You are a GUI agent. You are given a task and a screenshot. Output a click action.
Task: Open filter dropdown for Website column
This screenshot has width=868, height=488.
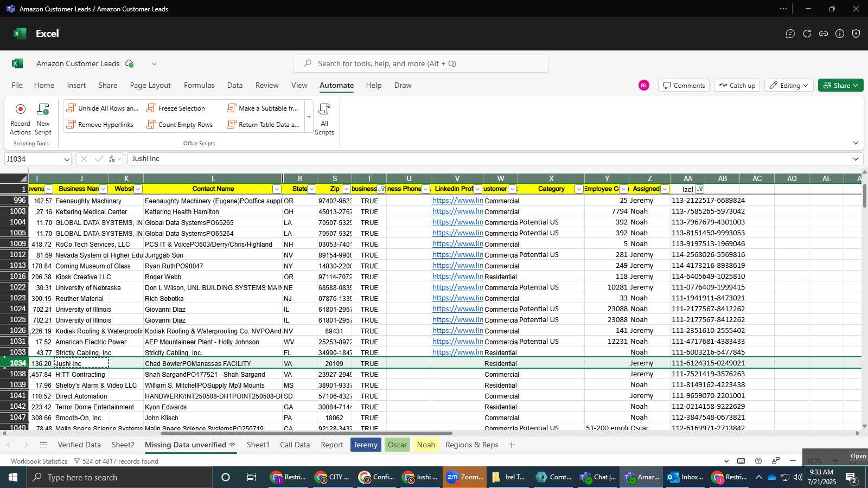pyautogui.click(x=138, y=189)
